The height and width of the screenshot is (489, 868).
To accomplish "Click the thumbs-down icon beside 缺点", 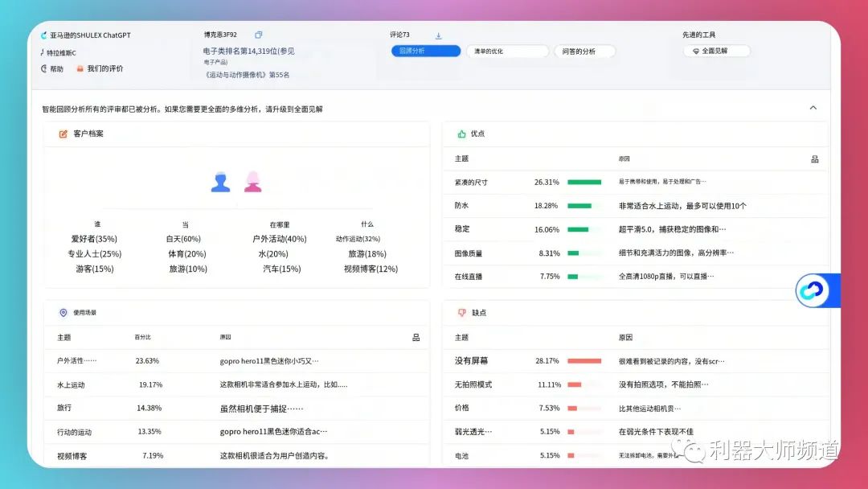I will (x=461, y=312).
